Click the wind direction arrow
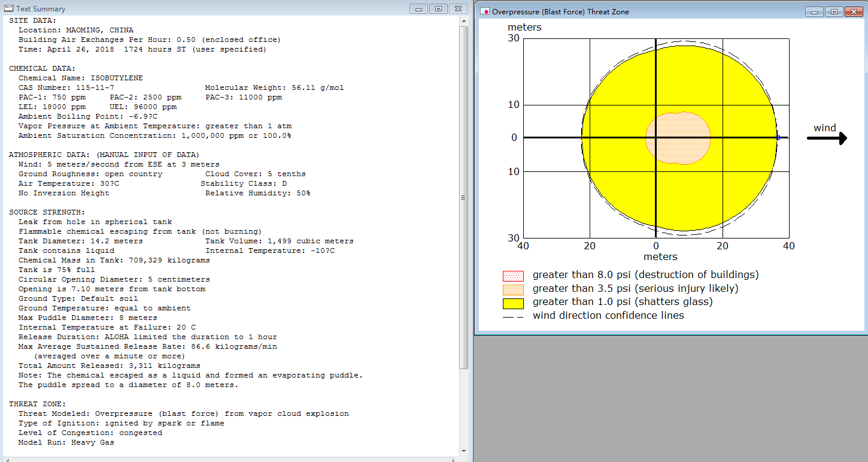The width and height of the screenshot is (868, 462). 827,138
